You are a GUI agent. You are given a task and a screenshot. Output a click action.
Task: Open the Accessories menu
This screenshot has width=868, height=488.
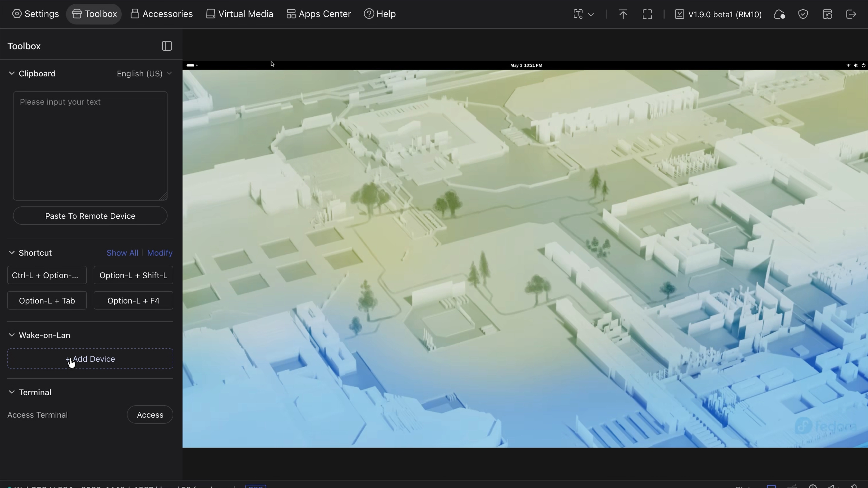pos(161,14)
